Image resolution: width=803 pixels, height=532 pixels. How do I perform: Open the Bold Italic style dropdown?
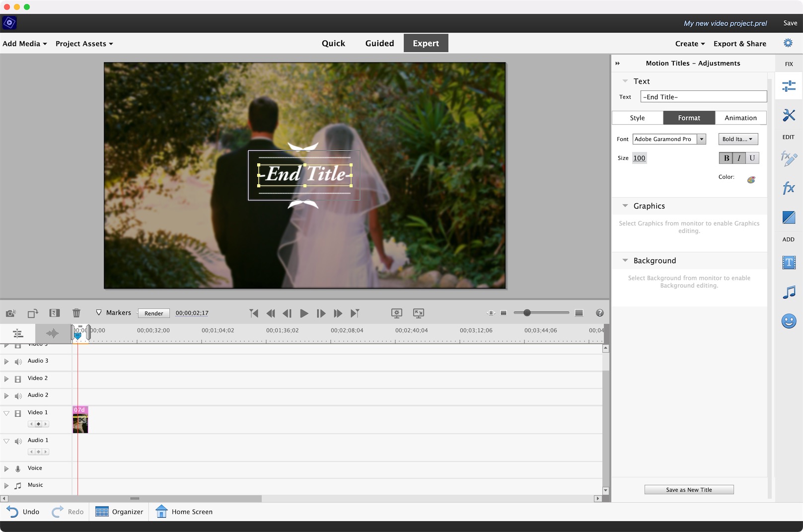[x=738, y=139]
